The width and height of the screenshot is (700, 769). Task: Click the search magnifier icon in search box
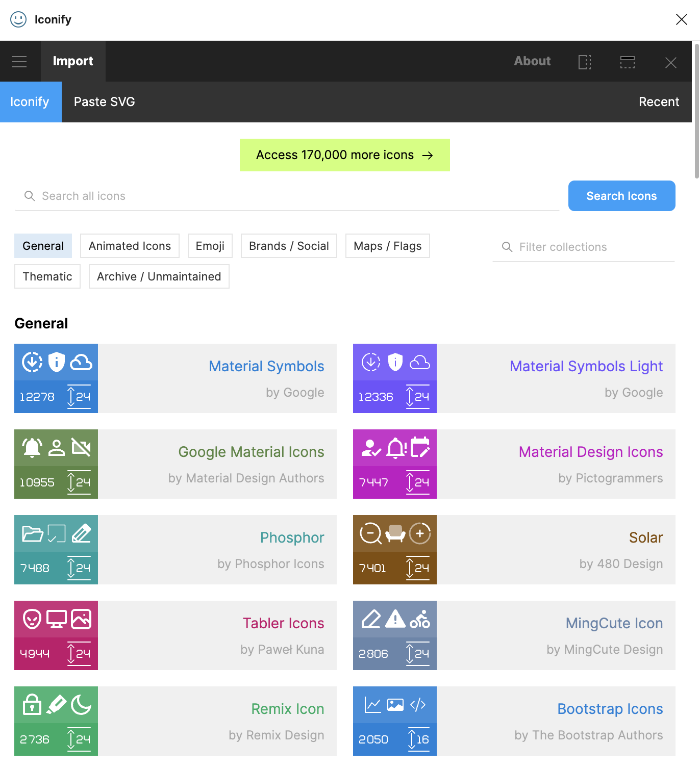(30, 196)
